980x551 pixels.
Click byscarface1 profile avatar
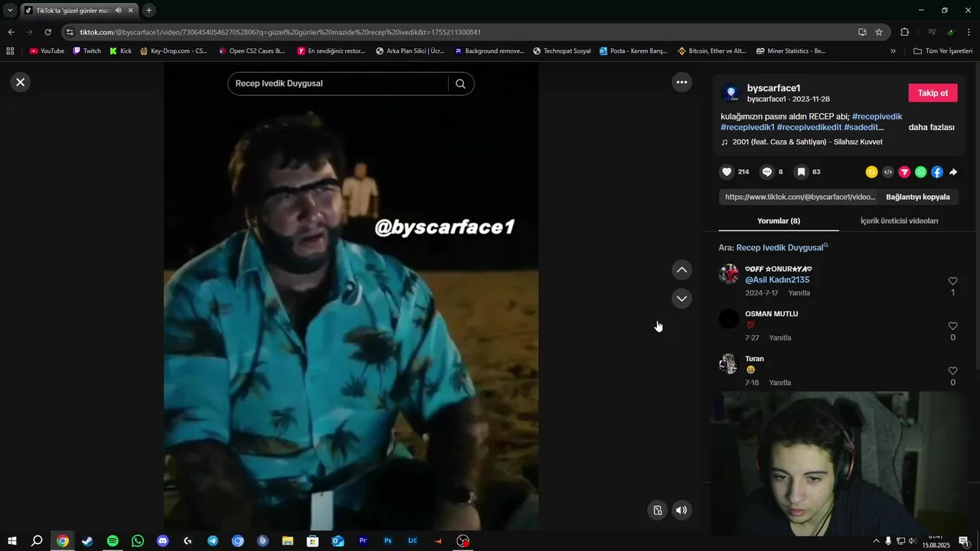click(x=731, y=93)
